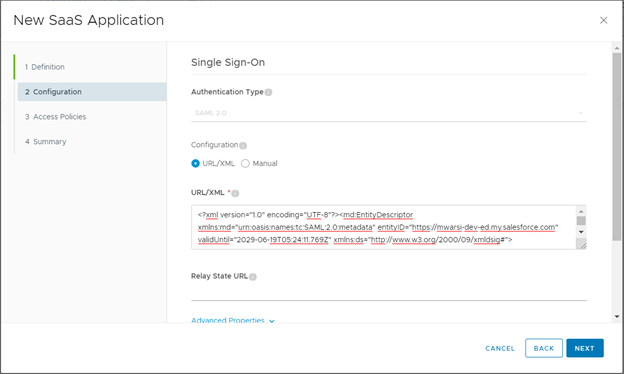Click the CANCEL button
This screenshot has width=624, height=374.
[x=500, y=349]
